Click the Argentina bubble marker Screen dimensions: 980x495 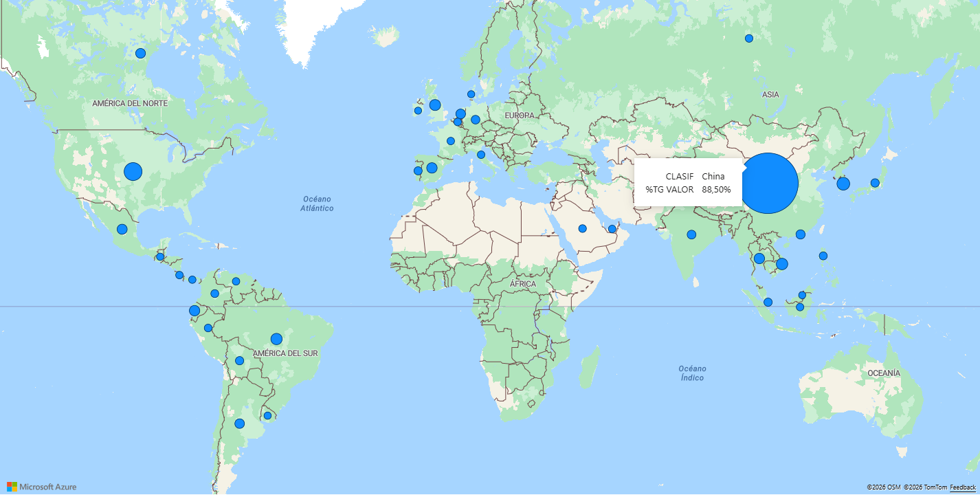coord(239,423)
